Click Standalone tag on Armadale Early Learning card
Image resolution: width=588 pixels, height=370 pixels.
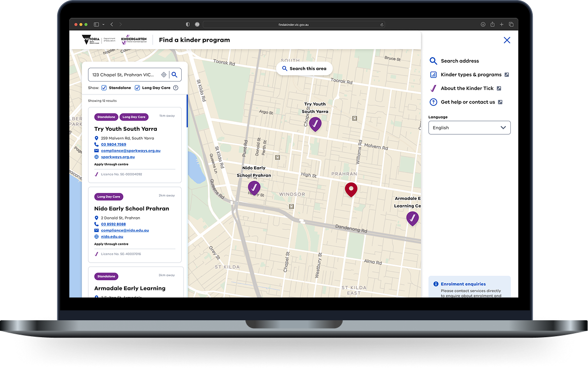click(x=106, y=277)
